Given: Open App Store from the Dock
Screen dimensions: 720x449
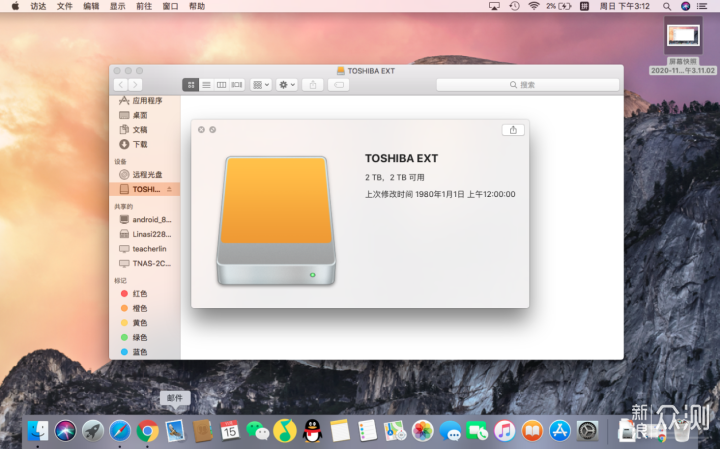Looking at the screenshot, I should pos(560,431).
